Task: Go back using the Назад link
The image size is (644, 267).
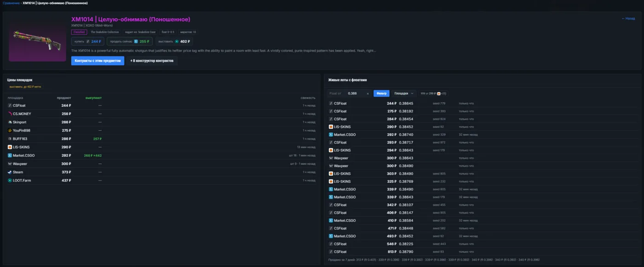Action: (x=628, y=18)
